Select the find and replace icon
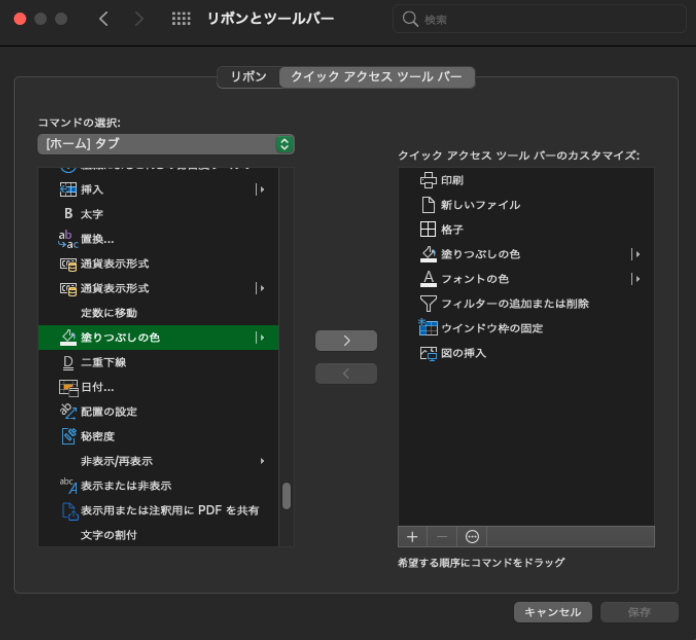696x640 pixels. tap(68, 239)
